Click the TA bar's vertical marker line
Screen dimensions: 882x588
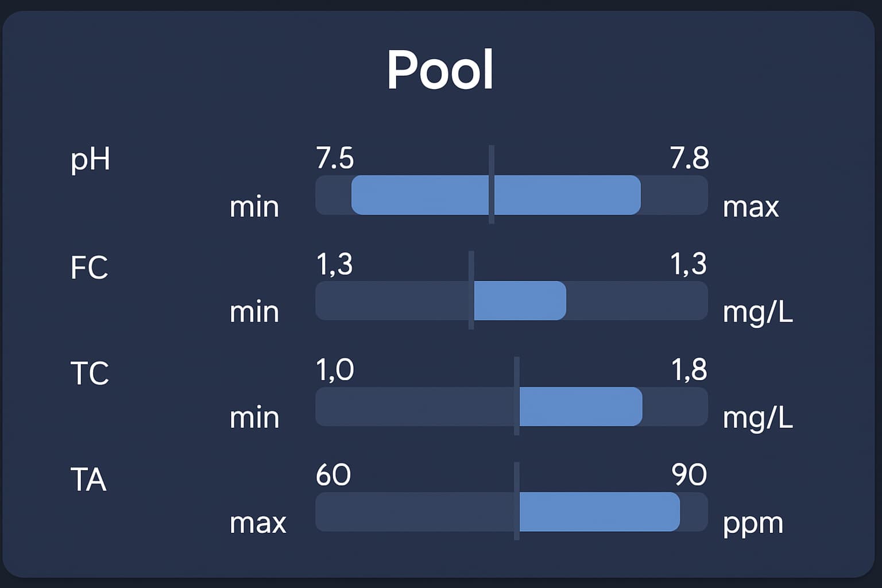point(517,501)
